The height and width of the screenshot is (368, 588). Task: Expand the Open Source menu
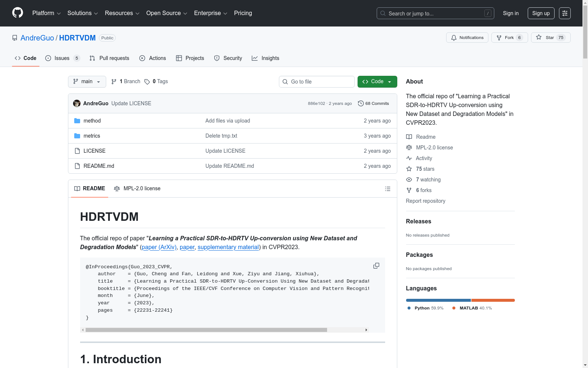point(167,13)
